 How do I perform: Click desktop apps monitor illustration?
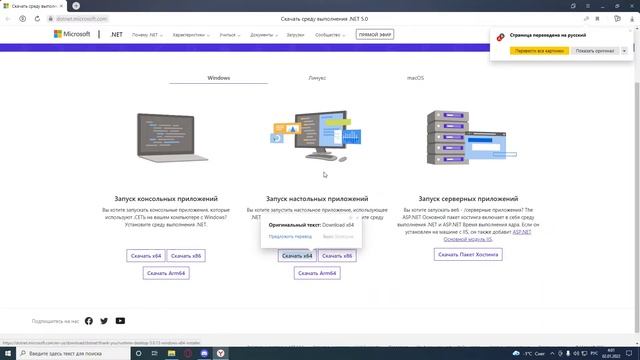[316, 136]
